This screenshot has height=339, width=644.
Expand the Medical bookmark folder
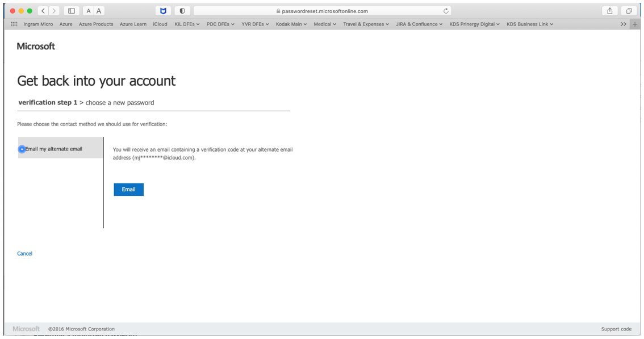tap(325, 24)
